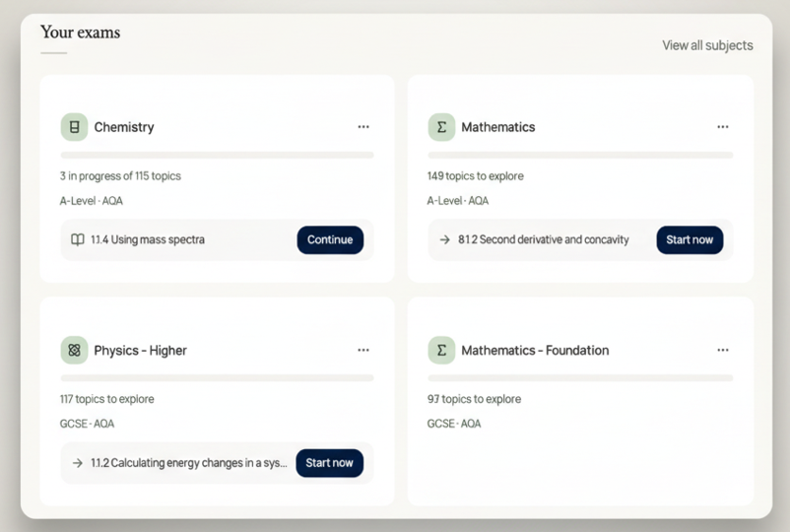Open the Chemistry card's three-dot menu
Image resolution: width=790 pixels, height=532 pixels.
point(363,127)
